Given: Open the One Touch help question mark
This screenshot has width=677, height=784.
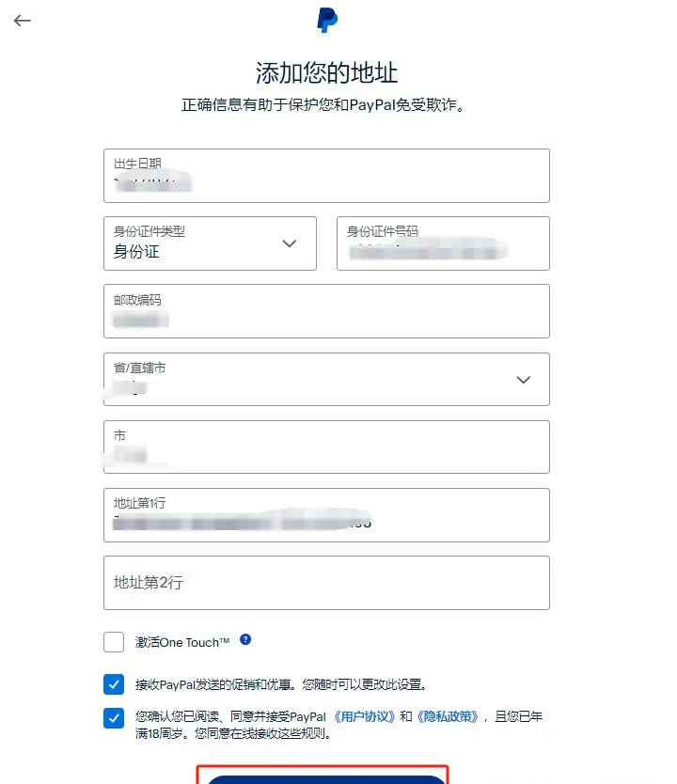Looking at the screenshot, I should tap(244, 641).
